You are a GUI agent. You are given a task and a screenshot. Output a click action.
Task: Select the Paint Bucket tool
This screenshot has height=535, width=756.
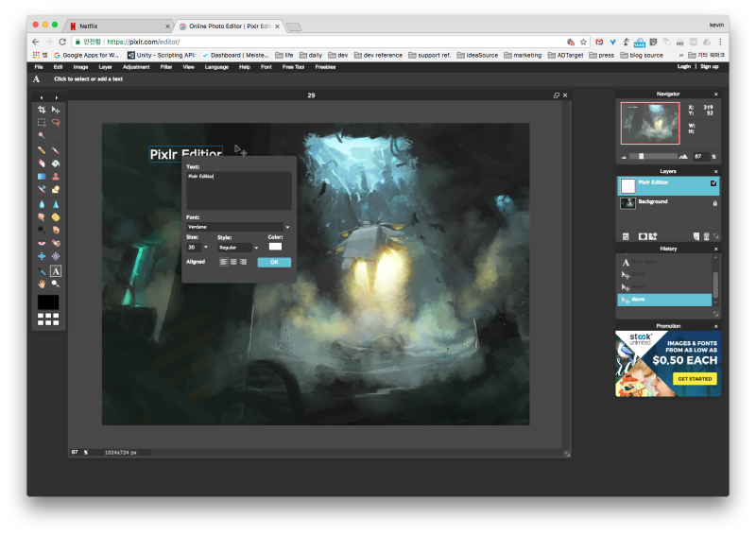56,164
